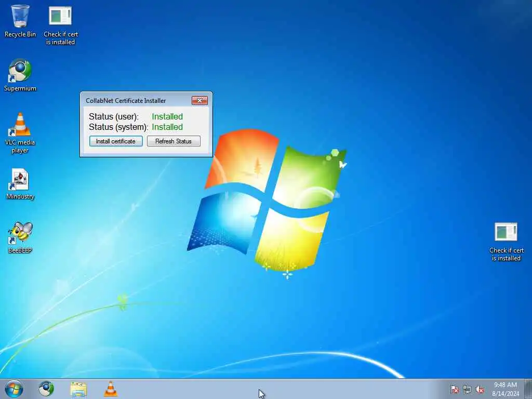Select the Check if cert is installed icon at the right screen edge
Viewport: 532px width, 399px height.
pos(506,242)
